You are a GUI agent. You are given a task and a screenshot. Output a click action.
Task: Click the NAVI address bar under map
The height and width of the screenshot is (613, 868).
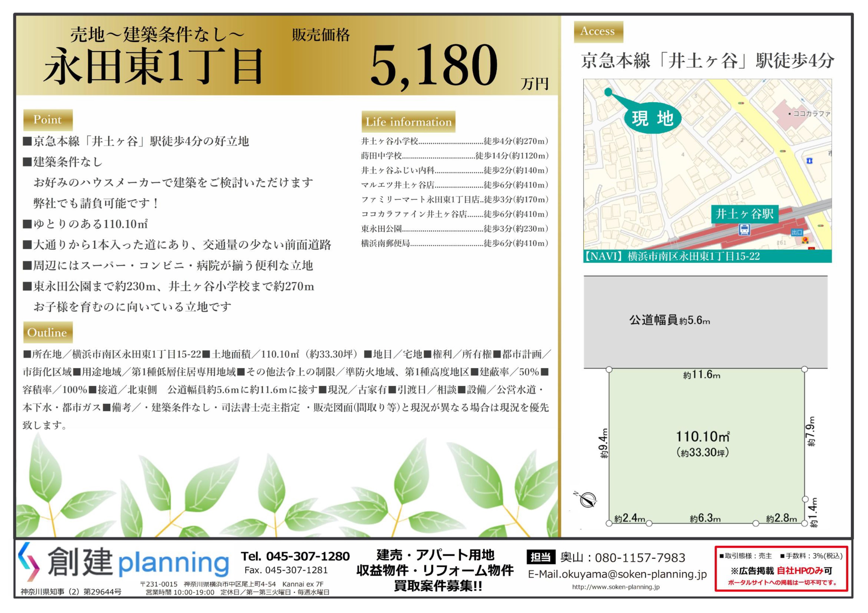tap(707, 257)
